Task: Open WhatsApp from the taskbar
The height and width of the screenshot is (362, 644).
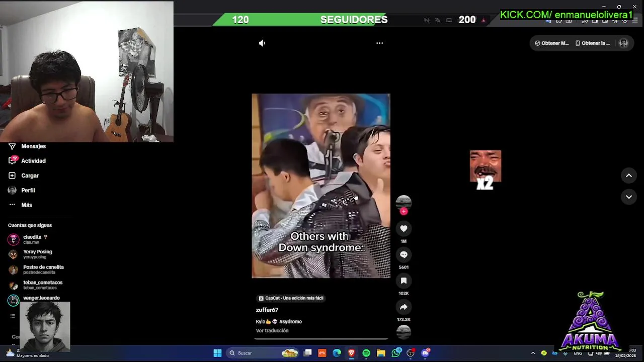Action: (396, 353)
